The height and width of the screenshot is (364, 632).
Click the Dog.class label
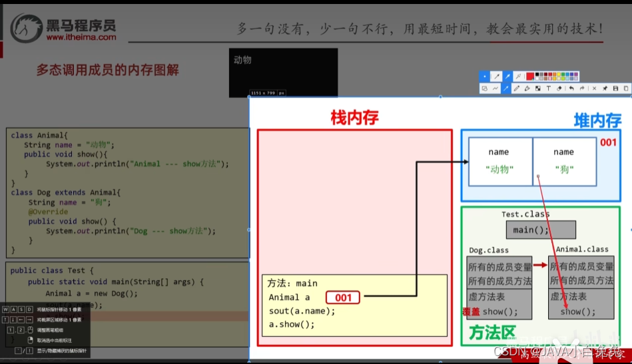(x=489, y=250)
